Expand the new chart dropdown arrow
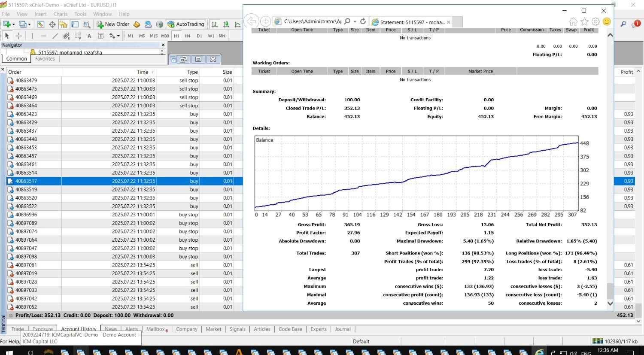 pos(14,24)
